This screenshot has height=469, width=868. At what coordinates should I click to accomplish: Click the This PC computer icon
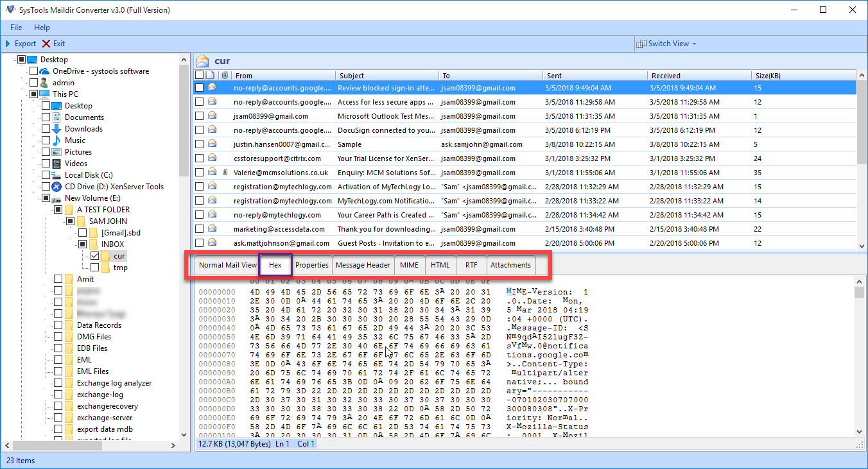coord(44,94)
